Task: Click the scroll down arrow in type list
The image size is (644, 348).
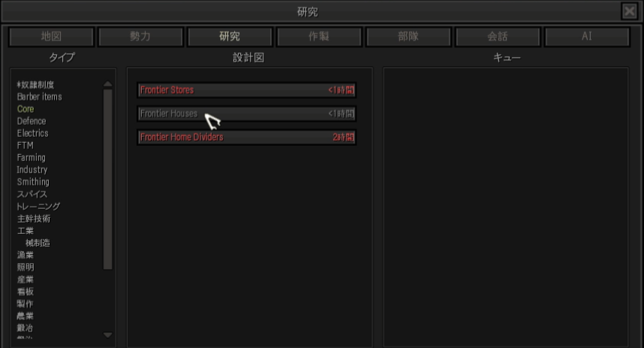Action: tap(107, 334)
